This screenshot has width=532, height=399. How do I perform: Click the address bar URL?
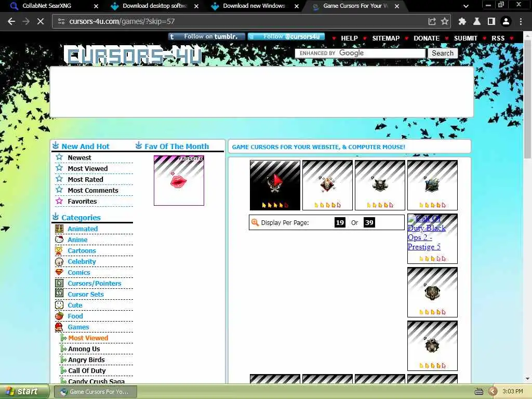tap(122, 21)
